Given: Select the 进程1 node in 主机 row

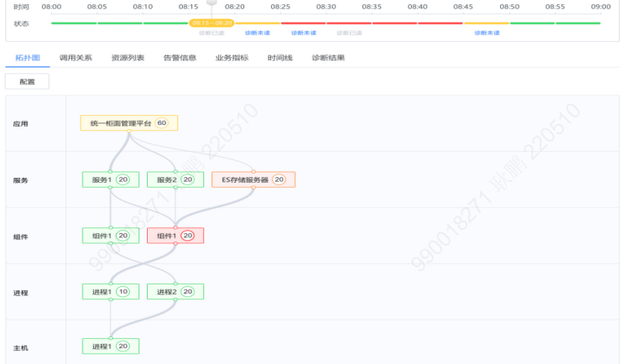Looking at the screenshot, I should (x=111, y=346).
